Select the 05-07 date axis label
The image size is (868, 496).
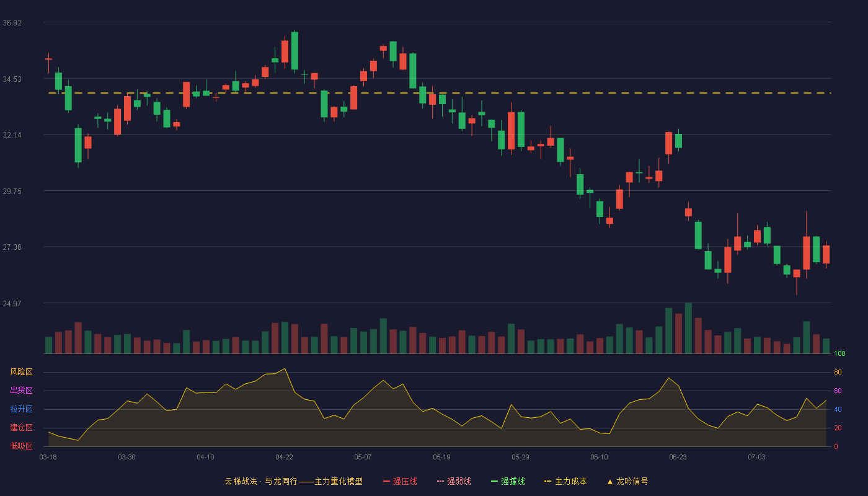pyautogui.click(x=363, y=457)
